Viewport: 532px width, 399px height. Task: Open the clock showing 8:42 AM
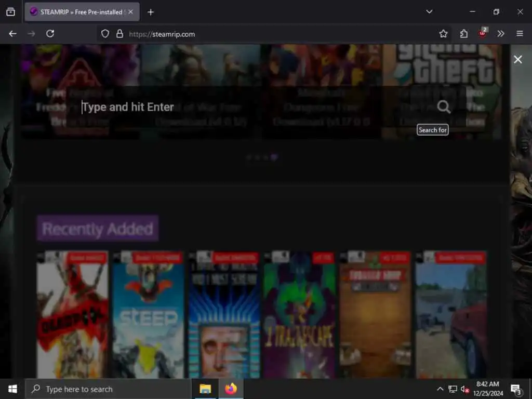click(x=488, y=389)
